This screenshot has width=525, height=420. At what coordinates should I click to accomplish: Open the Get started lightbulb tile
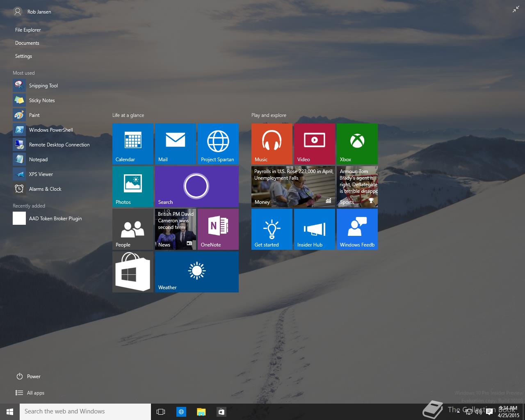pos(272,229)
